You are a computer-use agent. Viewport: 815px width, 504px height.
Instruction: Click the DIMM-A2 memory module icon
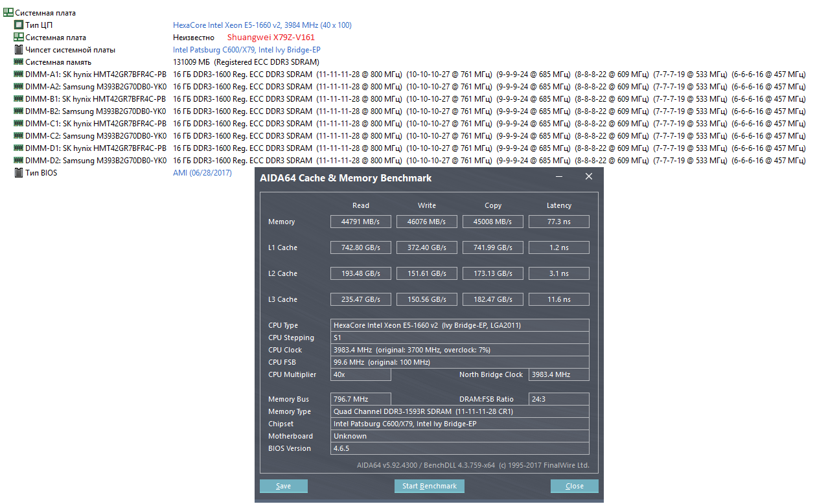pos(19,87)
